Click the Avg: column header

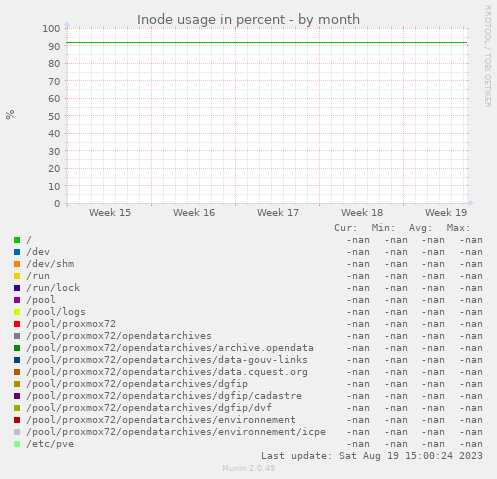421,228
